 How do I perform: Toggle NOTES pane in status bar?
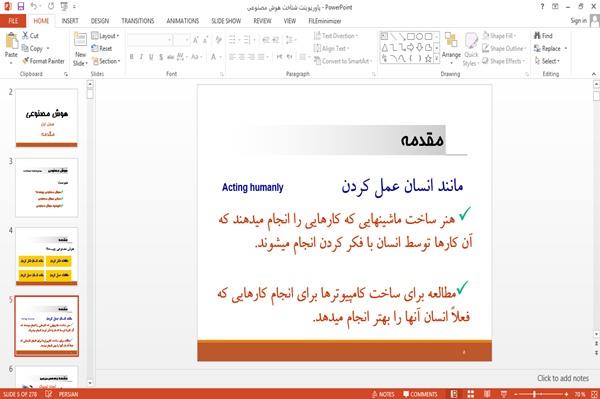[x=383, y=394]
